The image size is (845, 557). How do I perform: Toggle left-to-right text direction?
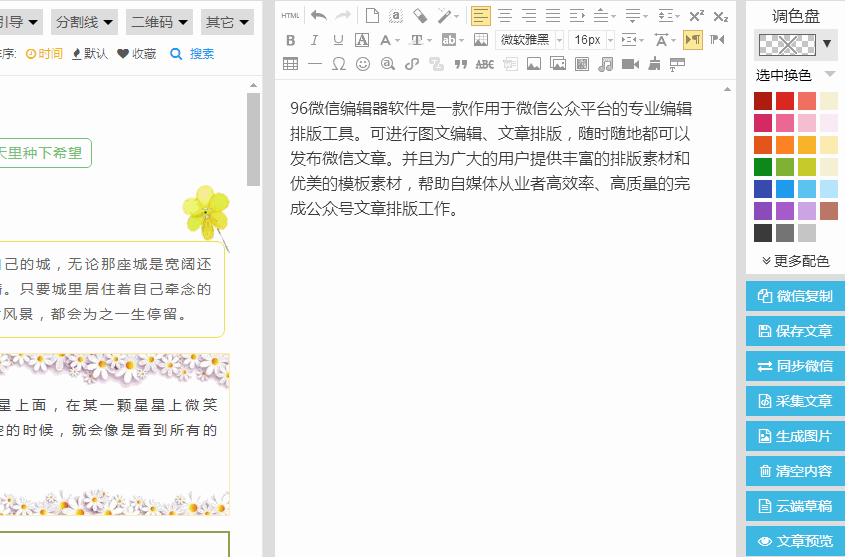tap(693, 40)
